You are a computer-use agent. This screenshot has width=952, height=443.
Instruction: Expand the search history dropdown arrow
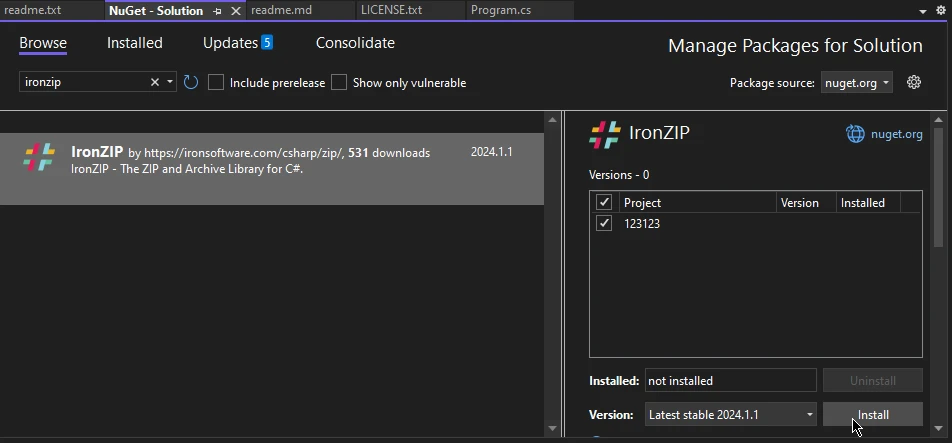click(170, 82)
